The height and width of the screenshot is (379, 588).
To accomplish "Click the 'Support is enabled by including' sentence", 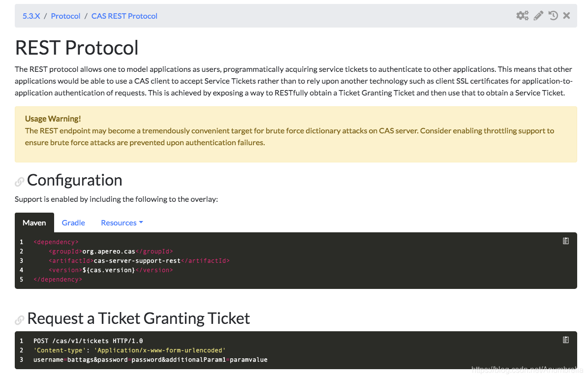I will (116, 199).
